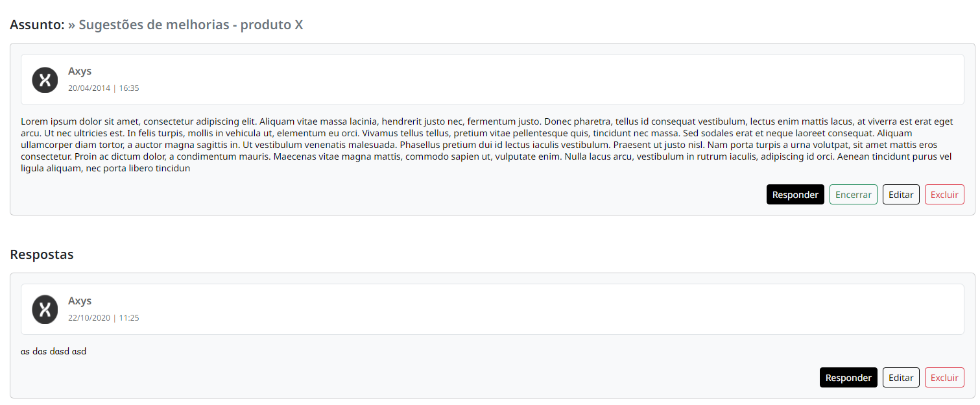Click the Axys avatar in the reply

tap(45, 310)
